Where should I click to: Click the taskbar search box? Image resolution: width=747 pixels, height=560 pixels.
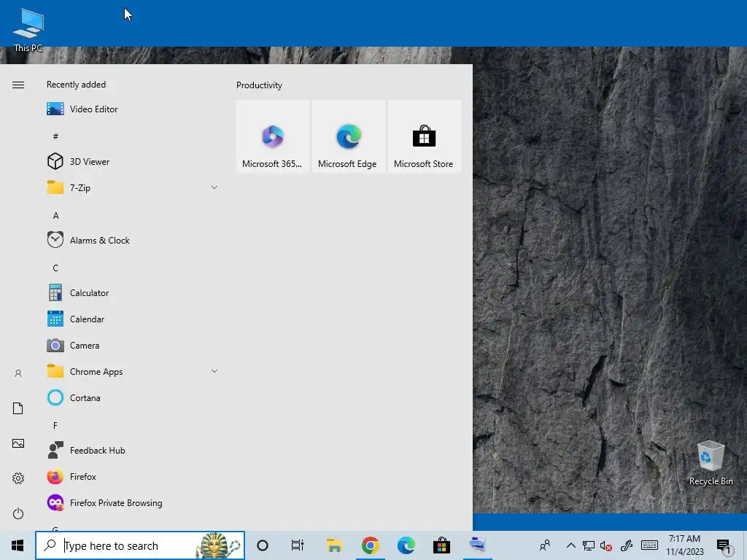tap(140, 545)
